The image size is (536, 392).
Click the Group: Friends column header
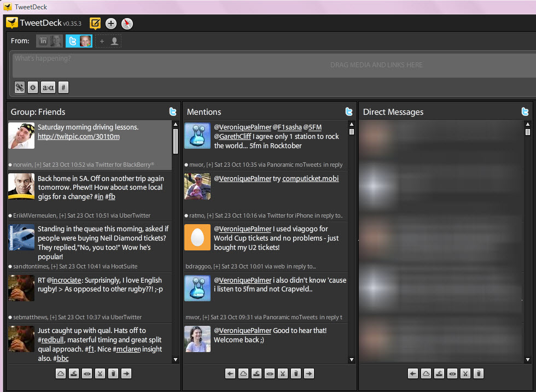click(38, 112)
